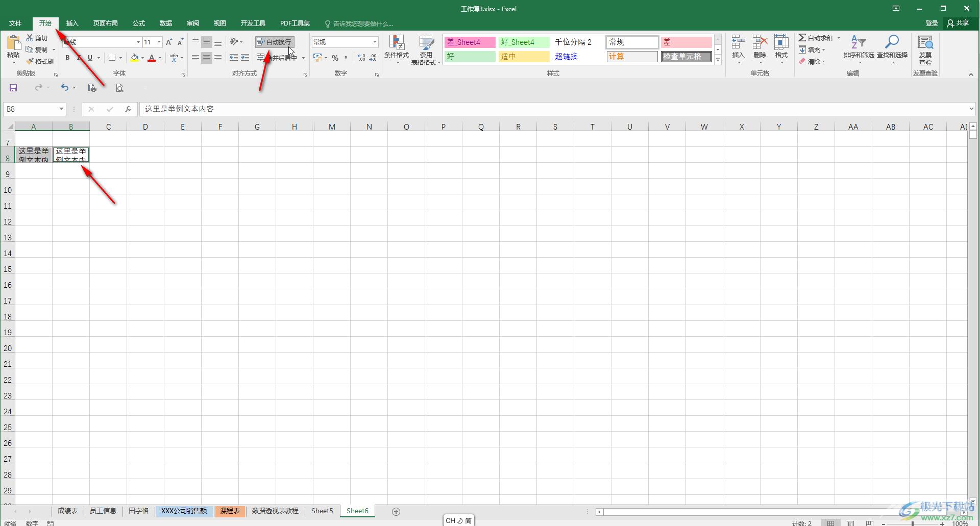The height and width of the screenshot is (526, 980).
Task: Open the 课程表 sheet tab
Action: (230, 511)
